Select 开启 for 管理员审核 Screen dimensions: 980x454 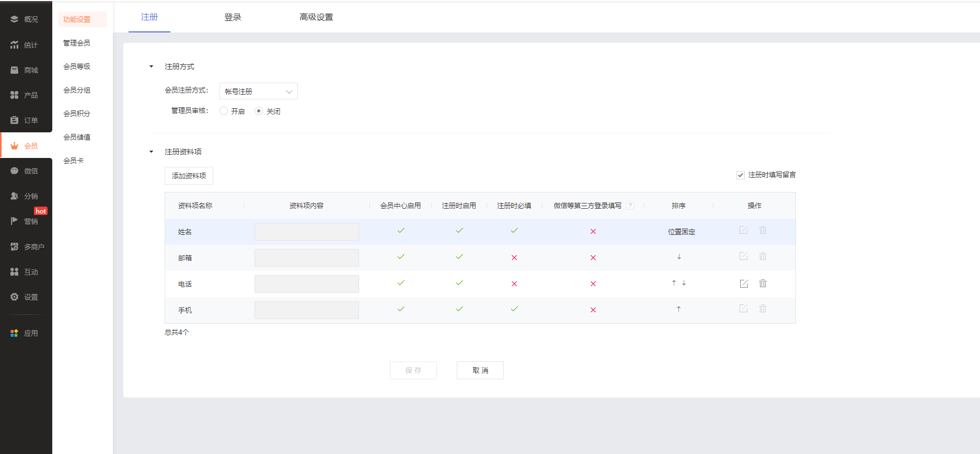224,111
